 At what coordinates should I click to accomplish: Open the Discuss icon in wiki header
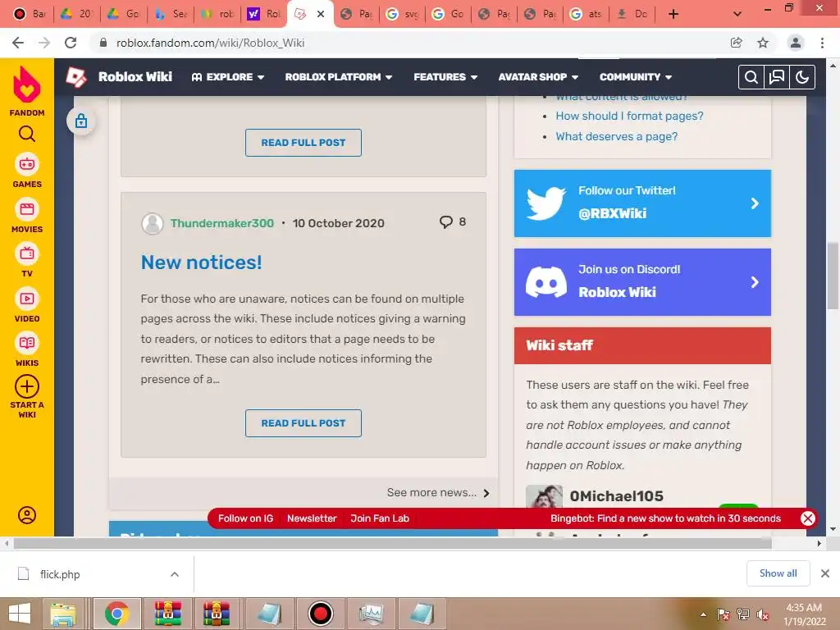pyautogui.click(x=776, y=77)
